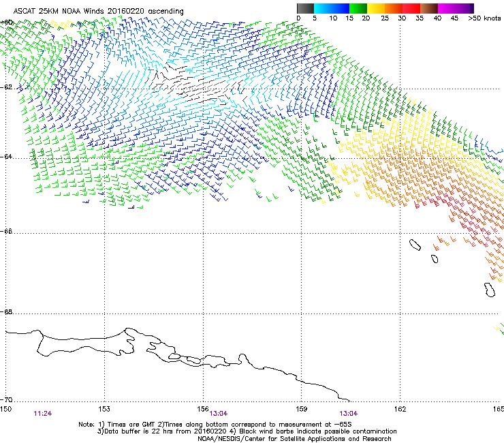The width and height of the screenshot is (504, 443).
Task: Click the '162' longitude label
Action: pyautogui.click(x=400, y=409)
